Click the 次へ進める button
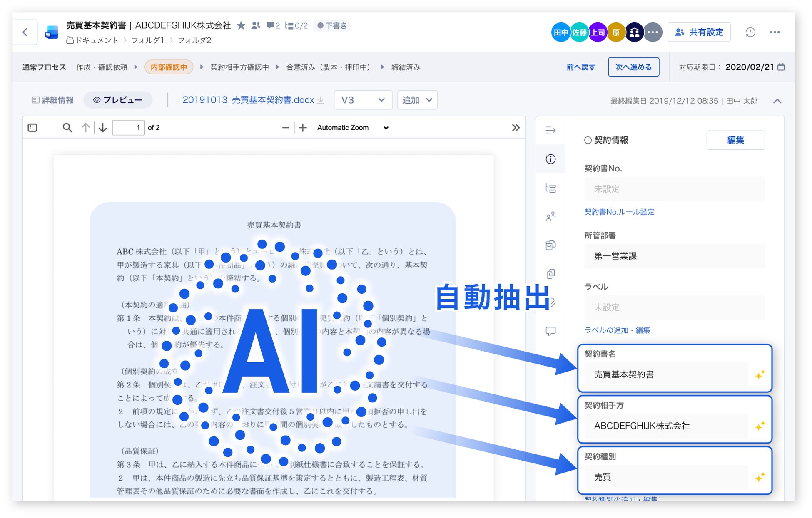812x518 pixels. [633, 67]
